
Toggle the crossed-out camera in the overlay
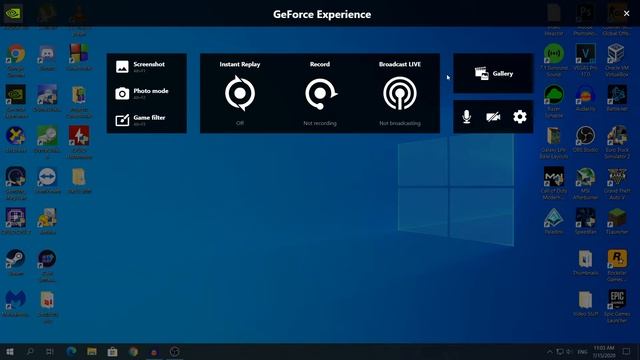point(493,117)
